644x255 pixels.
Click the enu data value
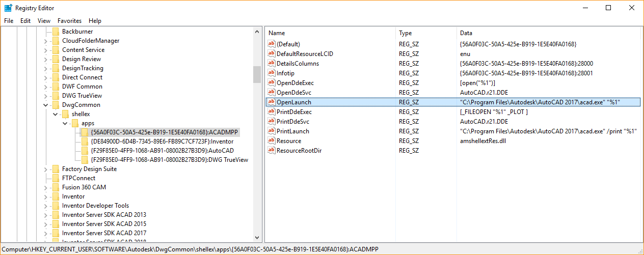(465, 54)
